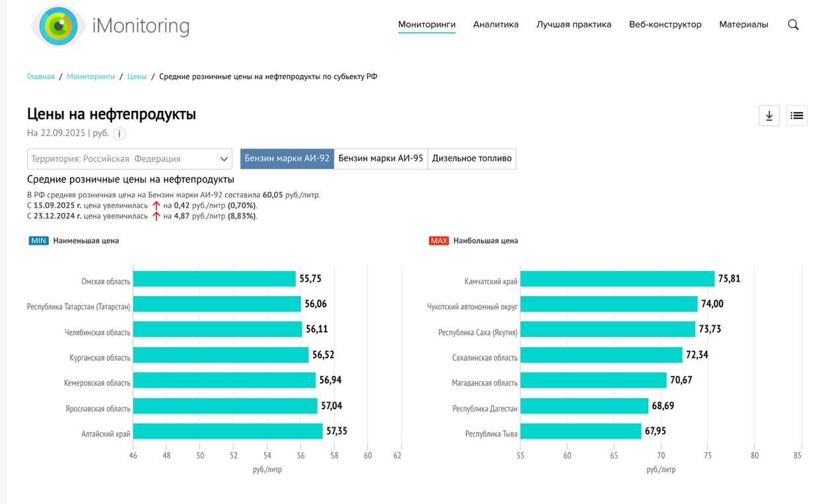Open Веб-конструктор from navigation

(x=665, y=24)
